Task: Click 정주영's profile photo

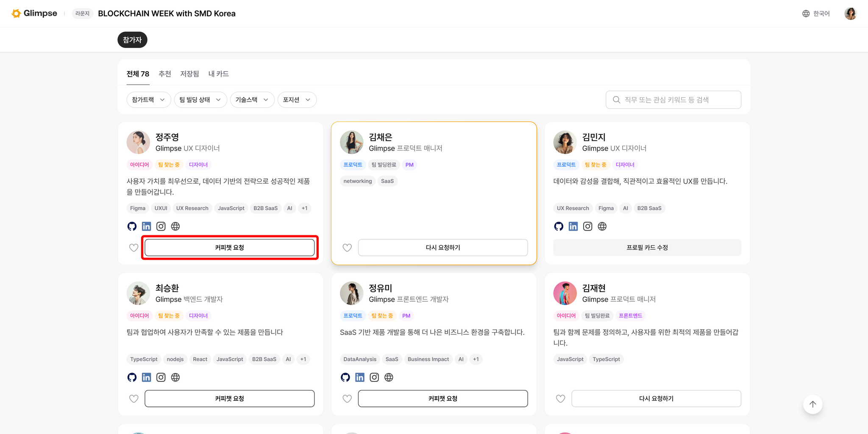Action: tap(138, 142)
